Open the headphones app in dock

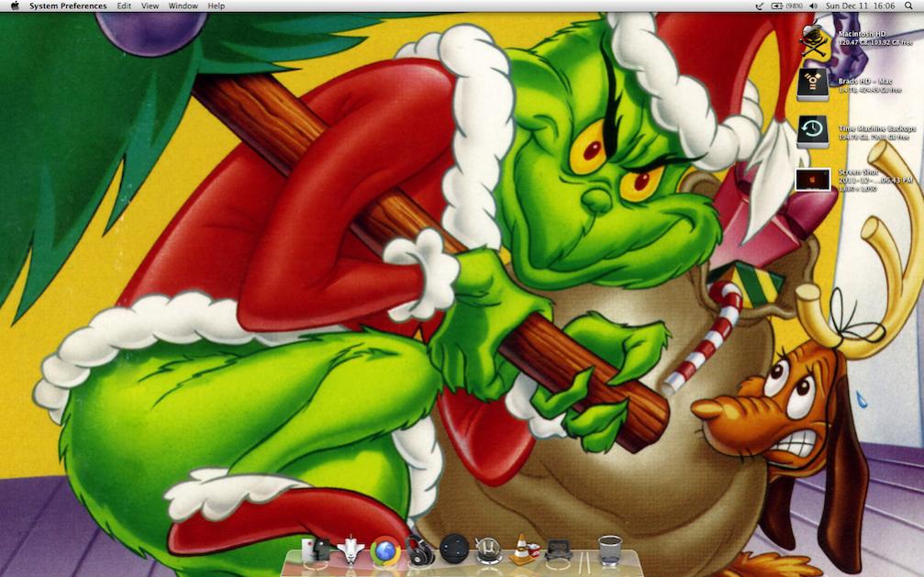420,550
